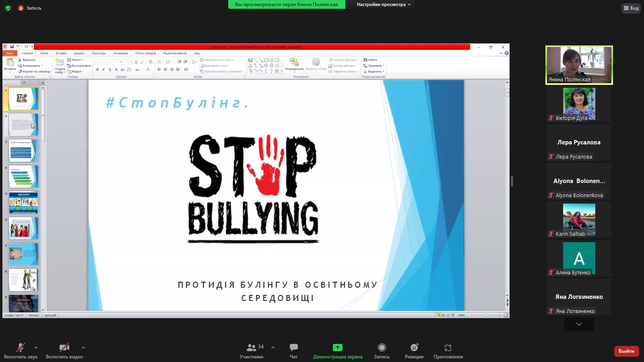This screenshot has height=362, width=644.
Task: Click the red Выйти button
Action: pyautogui.click(x=626, y=351)
